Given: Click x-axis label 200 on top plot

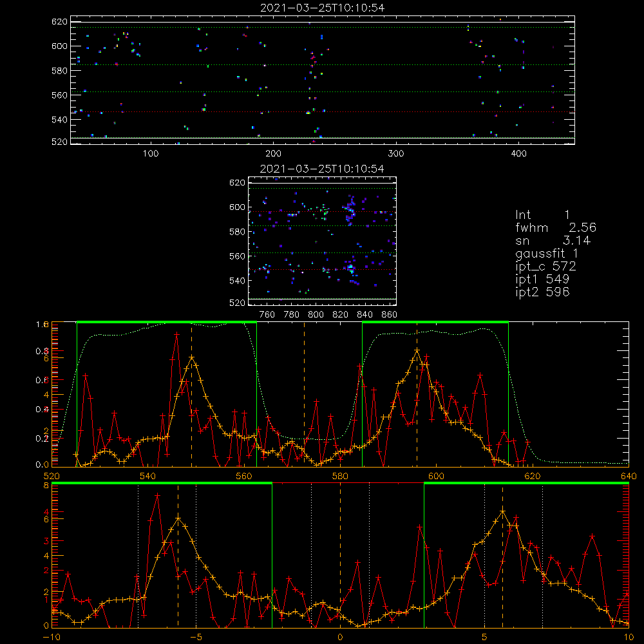Looking at the screenshot, I should [x=273, y=154].
